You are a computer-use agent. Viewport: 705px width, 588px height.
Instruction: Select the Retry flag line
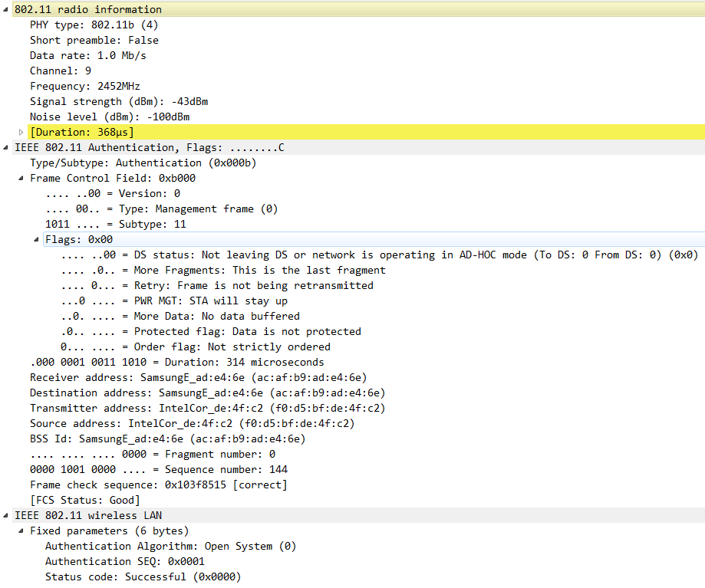(x=216, y=285)
